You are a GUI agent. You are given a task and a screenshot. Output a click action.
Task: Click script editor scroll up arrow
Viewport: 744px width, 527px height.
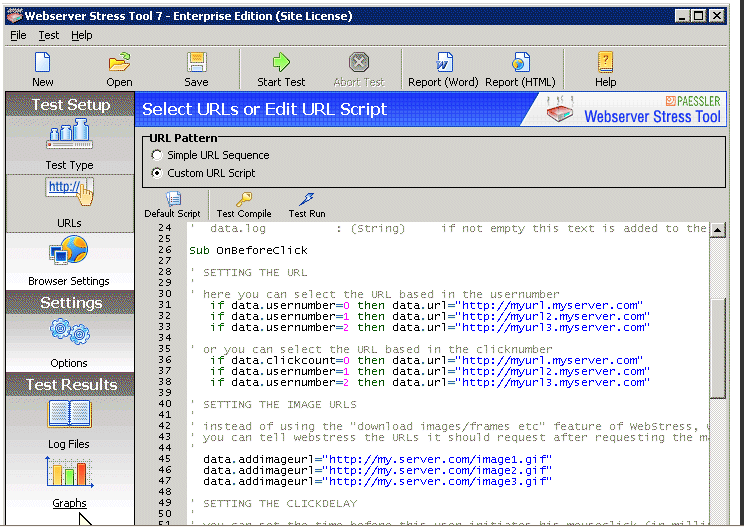click(x=717, y=230)
